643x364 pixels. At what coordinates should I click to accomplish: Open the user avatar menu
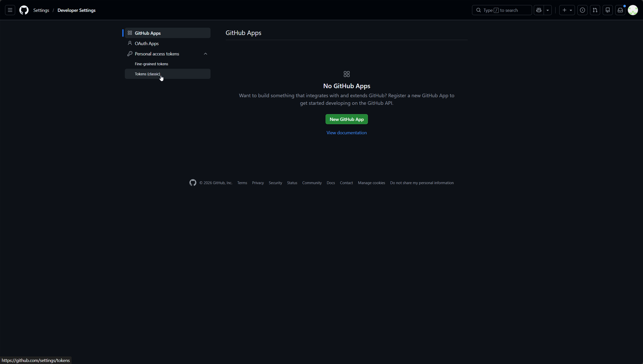633,10
